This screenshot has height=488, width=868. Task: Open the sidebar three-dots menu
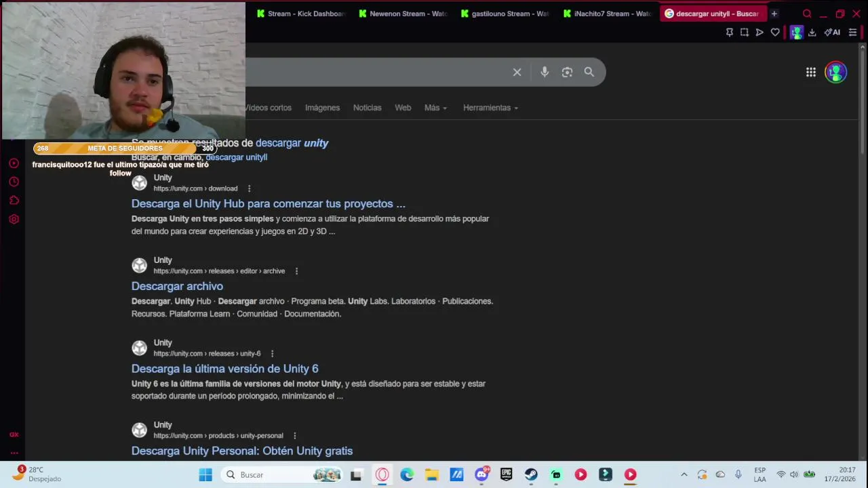pos(14,453)
